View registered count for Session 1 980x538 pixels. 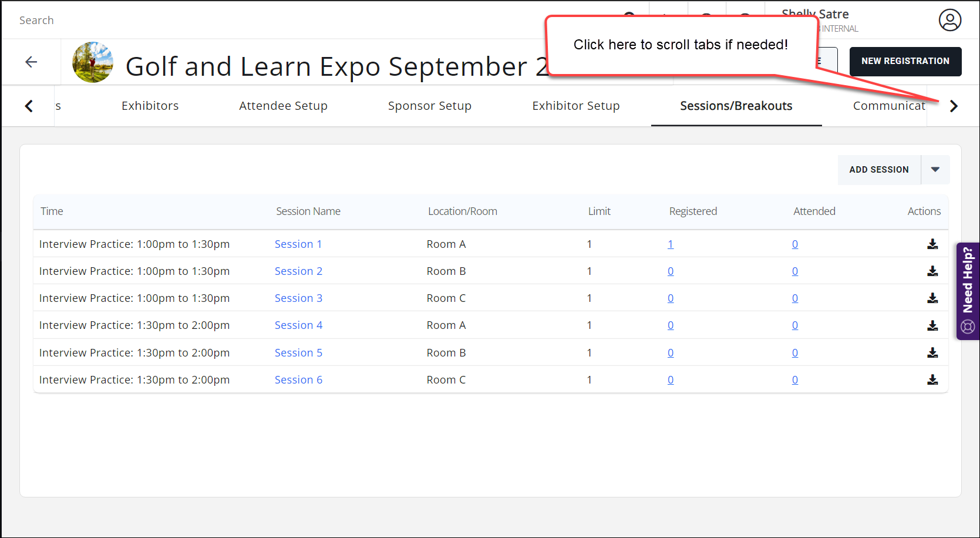tap(670, 244)
